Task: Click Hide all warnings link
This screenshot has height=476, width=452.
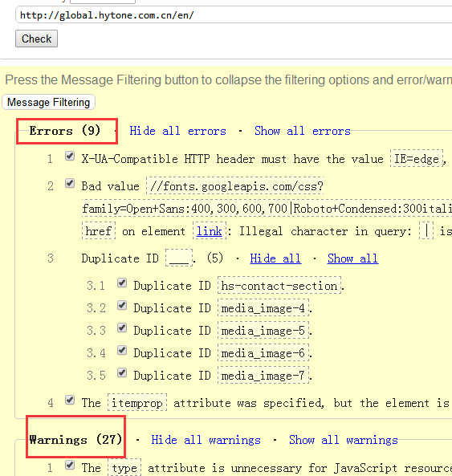Action: coord(206,440)
